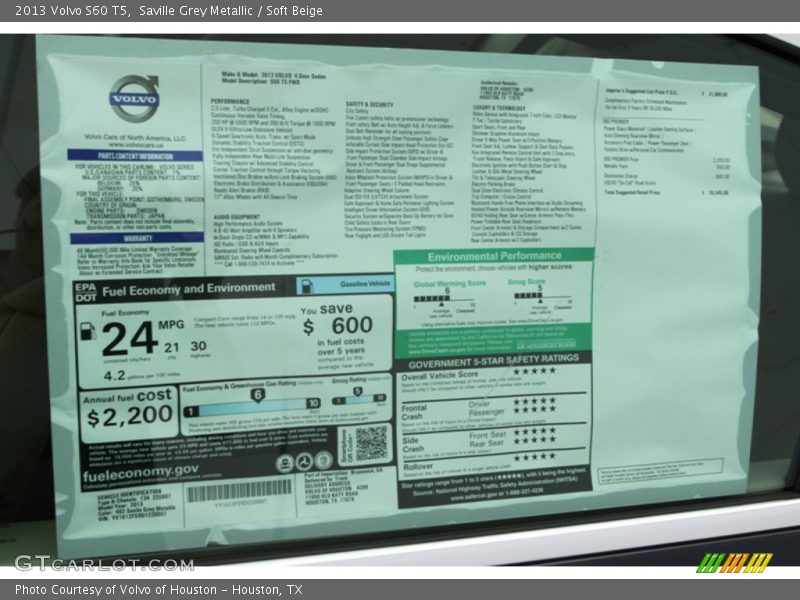
Task: Select the Environmental Performance green header
Action: point(492,258)
